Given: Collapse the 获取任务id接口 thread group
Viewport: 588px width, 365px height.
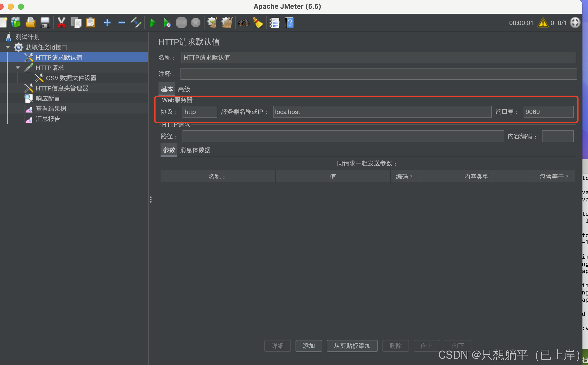Looking at the screenshot, I should pyautogui.click(x=8, y=47).
